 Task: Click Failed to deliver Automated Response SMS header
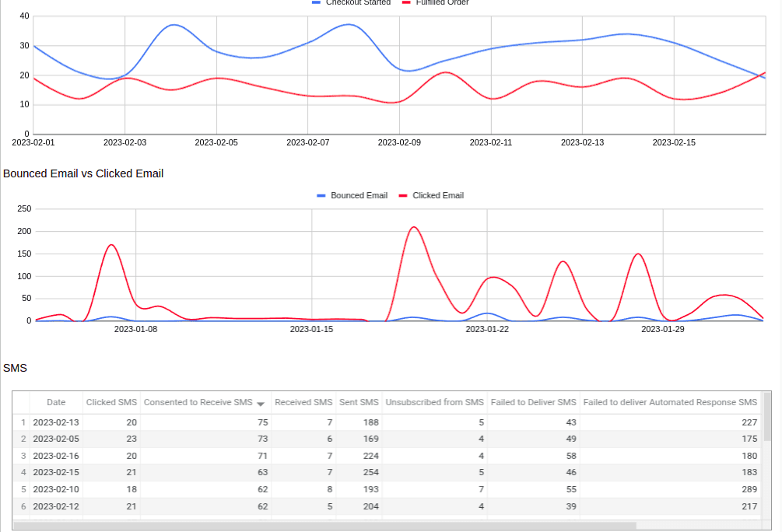pos(670,402)
